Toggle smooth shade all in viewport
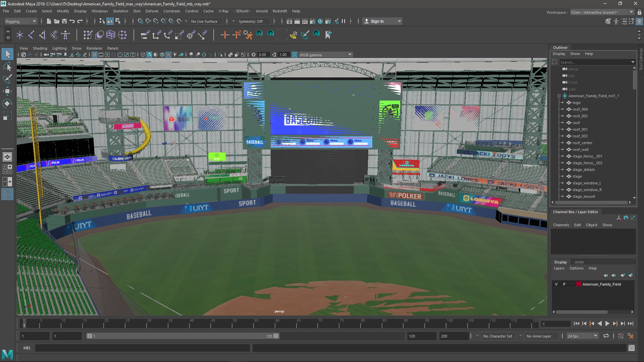 149,55
